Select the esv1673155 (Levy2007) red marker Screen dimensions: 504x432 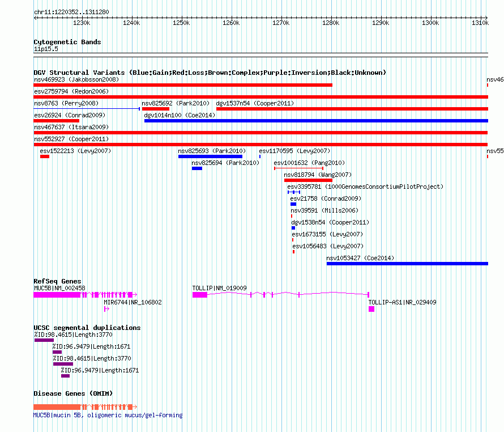coord(293,240)
